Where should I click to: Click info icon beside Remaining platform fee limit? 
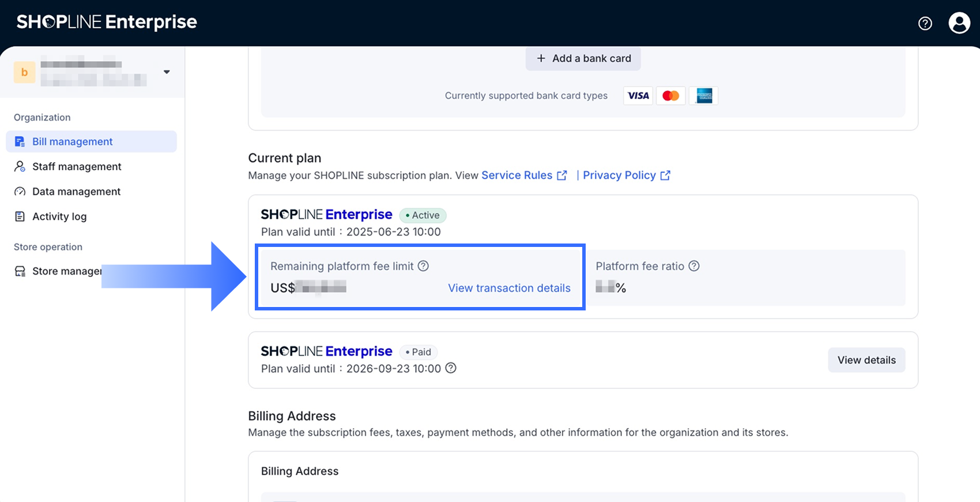pos(423,266)
